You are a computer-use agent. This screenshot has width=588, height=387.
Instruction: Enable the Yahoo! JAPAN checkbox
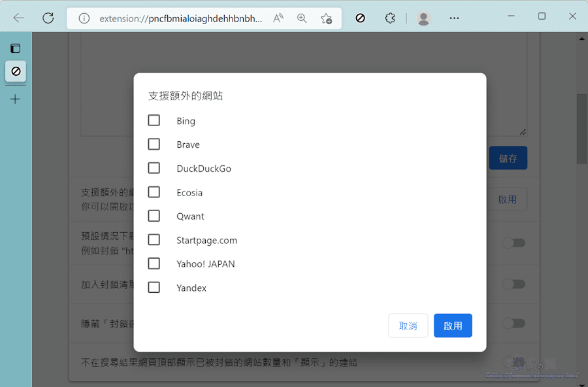154,263
